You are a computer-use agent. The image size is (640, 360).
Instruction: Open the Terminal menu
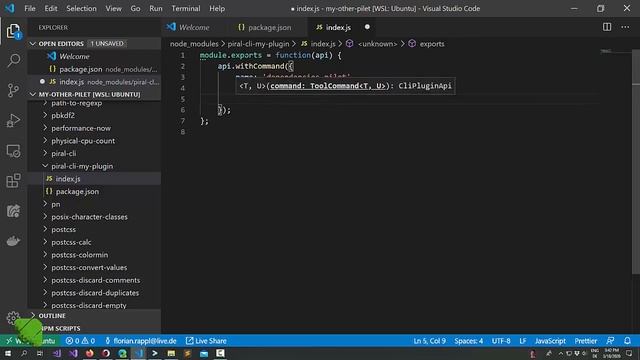pyautogui.click(x=186, y=8)
